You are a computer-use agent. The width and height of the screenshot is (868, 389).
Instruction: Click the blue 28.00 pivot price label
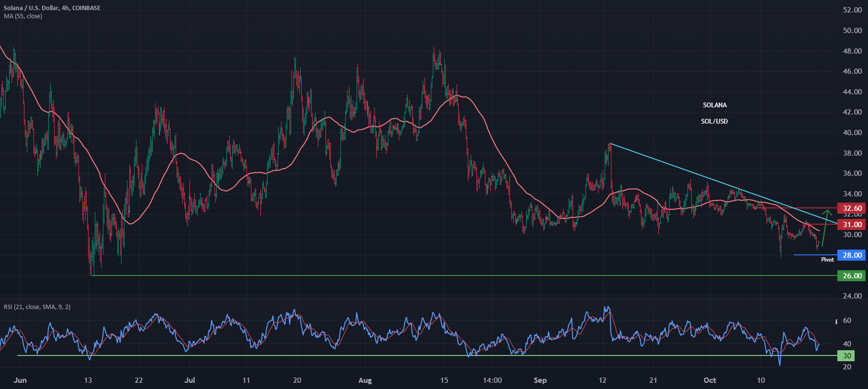(x=852, y=255)
